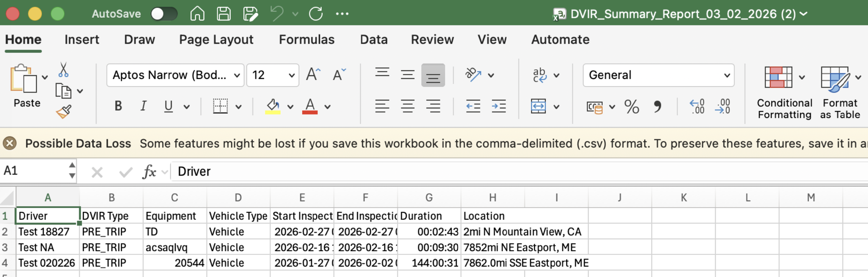Toggle the AutoSave switch

[x=164, y=14]
